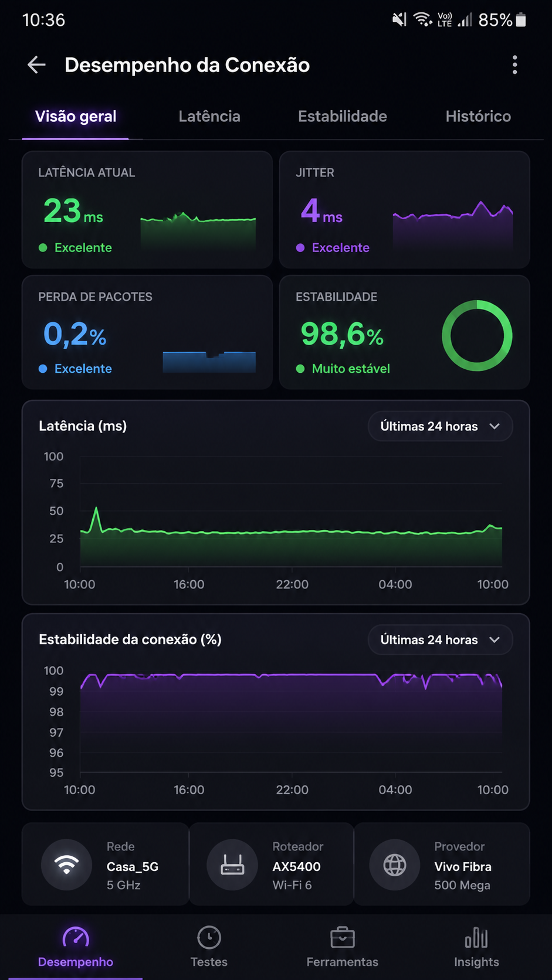This screenshot has height=980, width=552.
Task: Open the three-dot overflow menu
Action: point(514,65)
